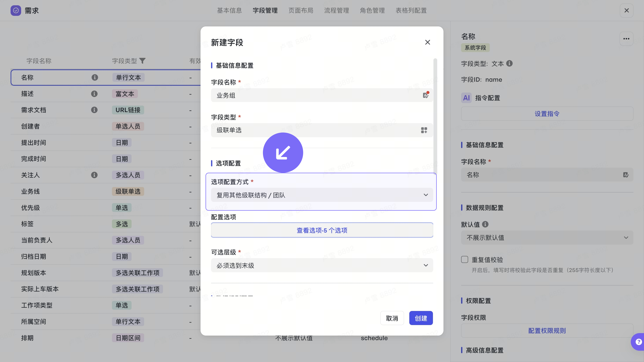This screenshot has width=644, height=362.
Task: Switch to the 表格列配置 tab
Action: tap(411, 10)
